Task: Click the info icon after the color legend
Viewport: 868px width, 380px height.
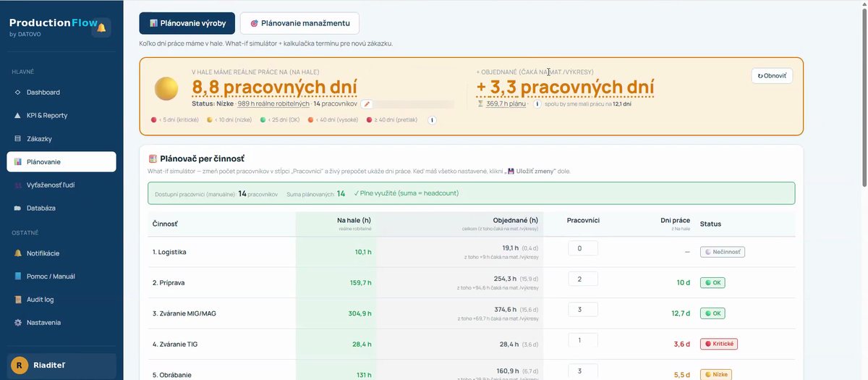Action: pyautogui.click(x=432, y=120)
